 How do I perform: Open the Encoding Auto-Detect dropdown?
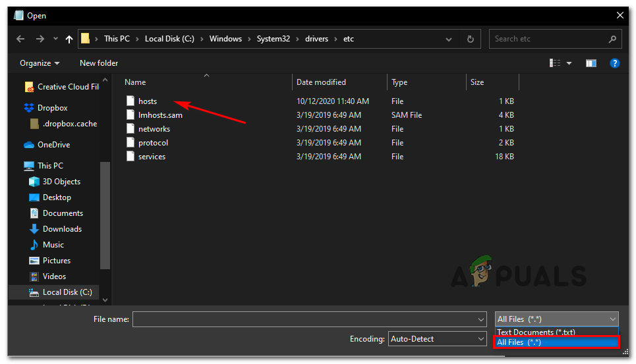tap(437, 339)
